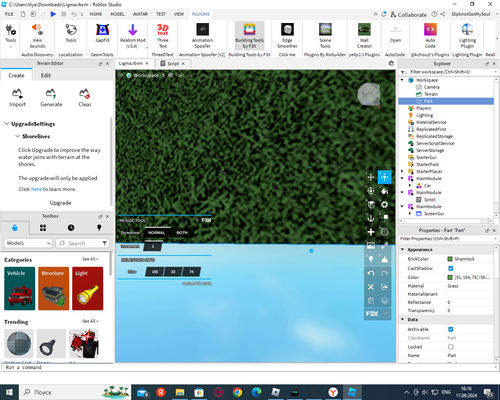Run the game with Play button
This screenshot has height=400, width=500.
(53, 14)
